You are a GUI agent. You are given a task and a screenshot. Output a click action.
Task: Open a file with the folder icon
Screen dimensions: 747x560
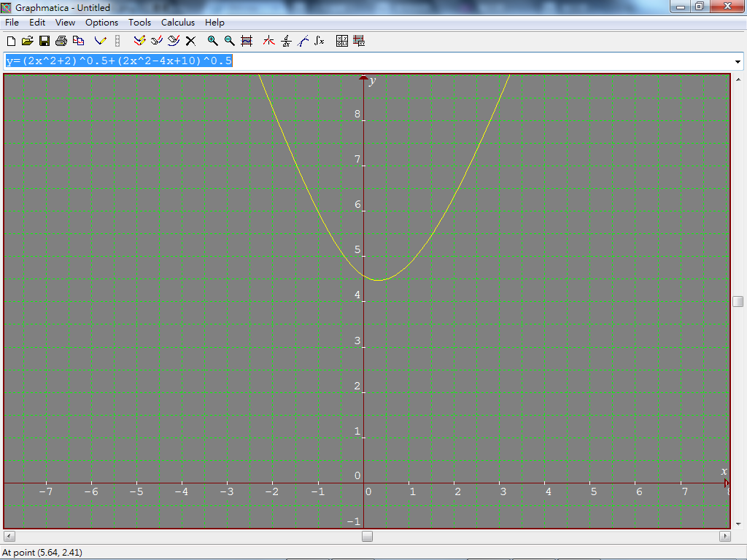(28, 41)
